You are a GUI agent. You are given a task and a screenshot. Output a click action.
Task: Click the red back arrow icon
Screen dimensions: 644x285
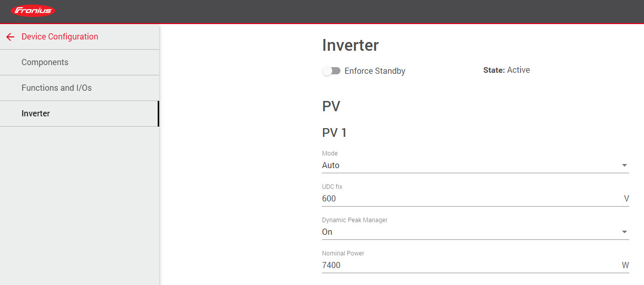coord(10,37)
